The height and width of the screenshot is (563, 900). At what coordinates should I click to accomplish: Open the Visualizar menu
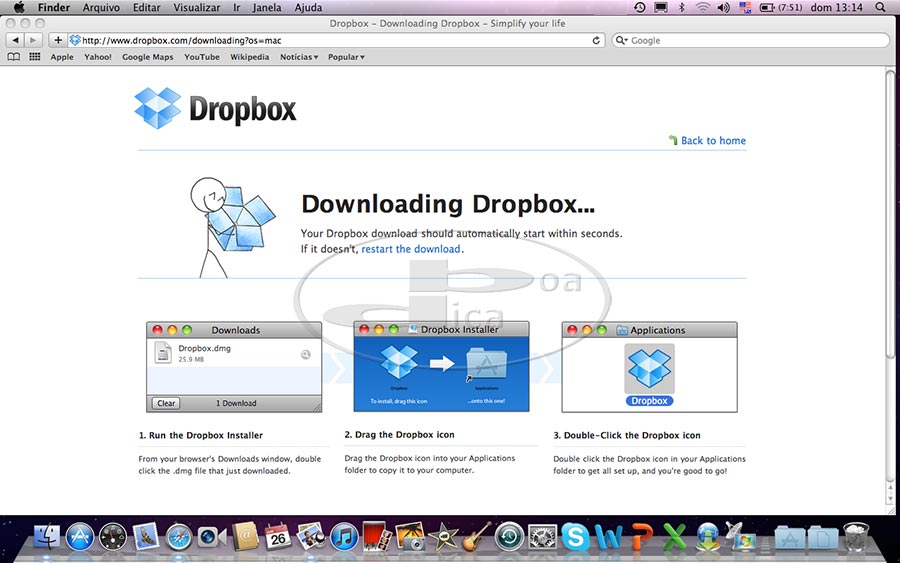click(x=197, y=7)
